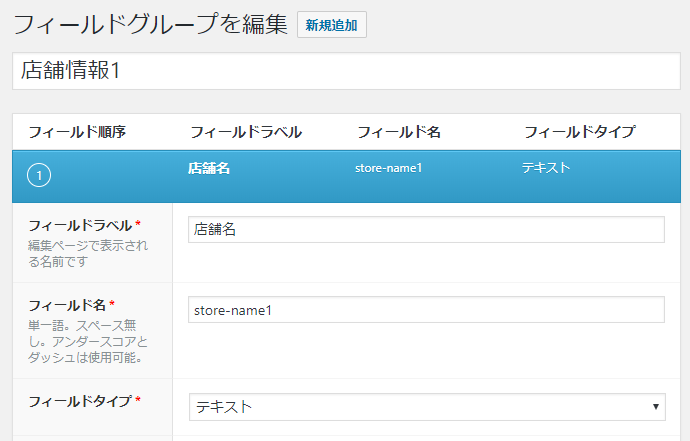The image size is (690, 441).
Task: Click the フィールド順序 column header
Action: tap(77, 132)
